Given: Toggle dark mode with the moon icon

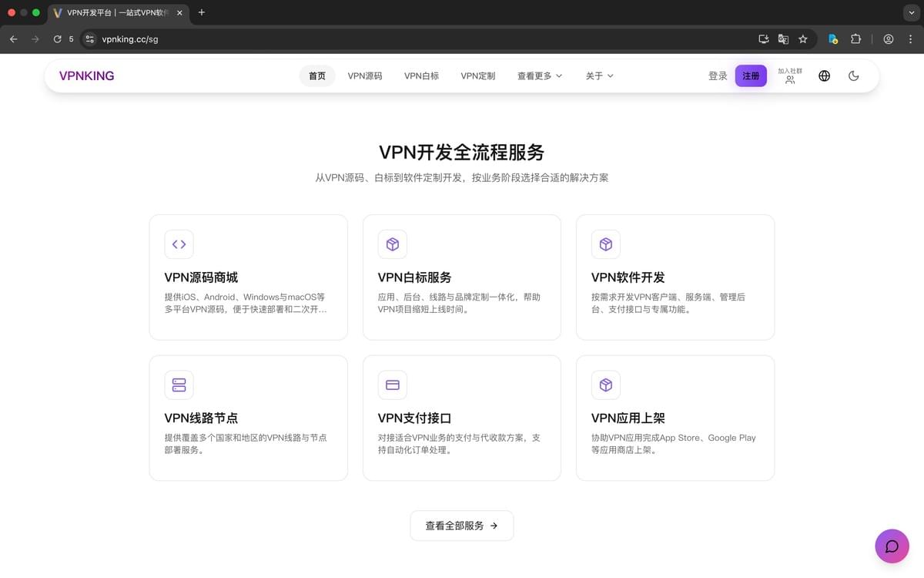Looking at the screenshot, I should pyautogui.click(x=853, y=76).
